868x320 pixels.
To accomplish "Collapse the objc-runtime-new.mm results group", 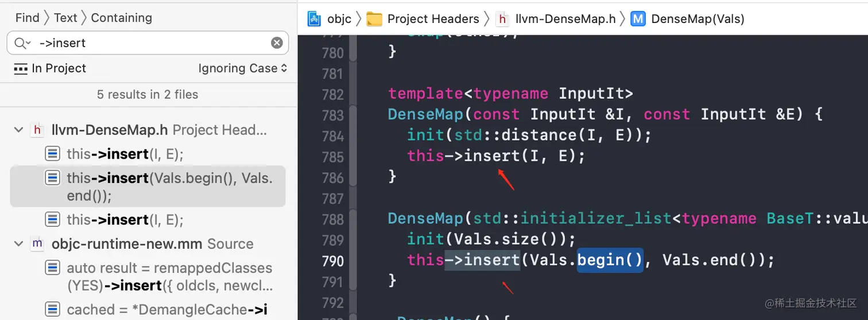I will pyautogui.click(x=19, y=244).
